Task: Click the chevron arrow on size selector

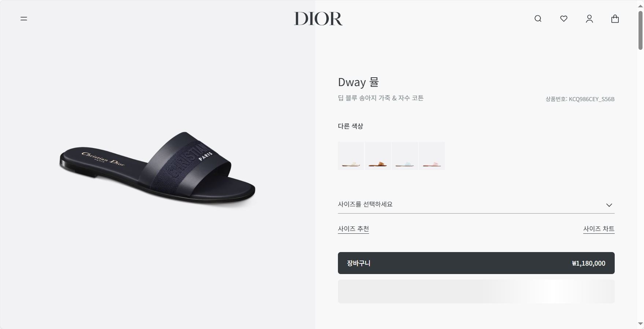Action: pyautogui.click(x=609, y=205)
